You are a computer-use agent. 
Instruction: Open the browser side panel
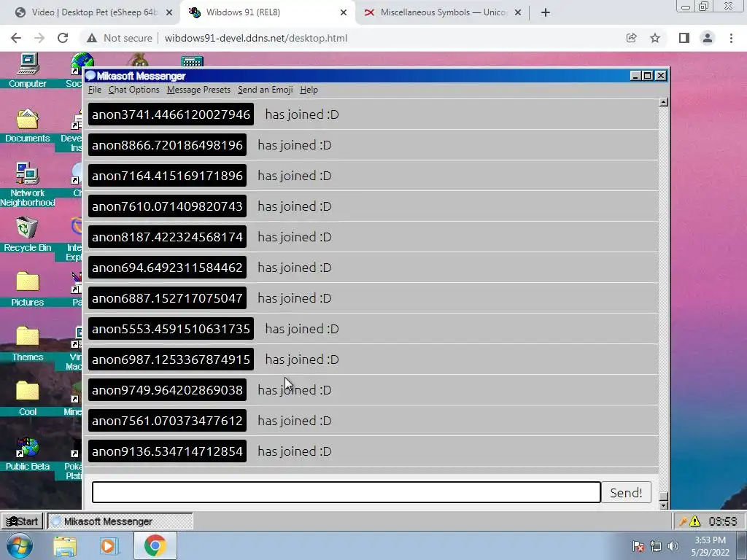coord(684,38)
